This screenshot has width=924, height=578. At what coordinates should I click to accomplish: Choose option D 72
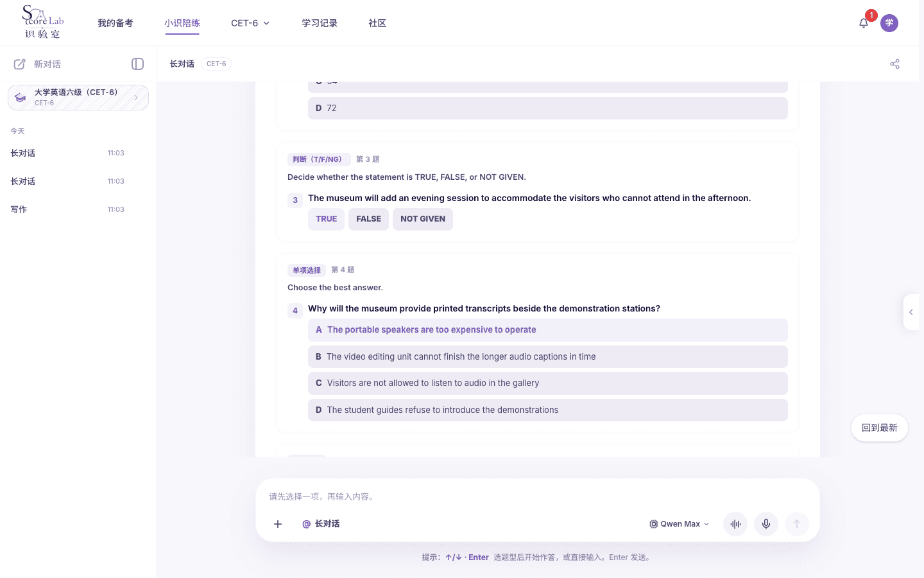[x=548, y=109]
